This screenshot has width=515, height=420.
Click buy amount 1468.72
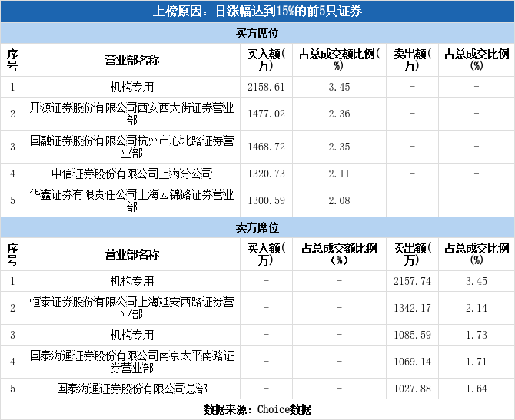pos(266,147)
